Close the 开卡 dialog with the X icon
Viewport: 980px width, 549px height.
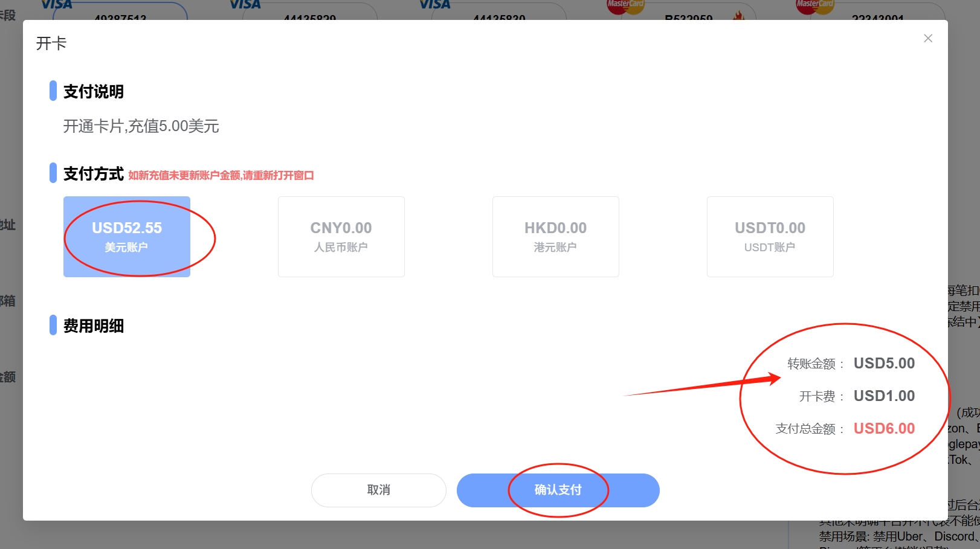(x=928, y=39)
